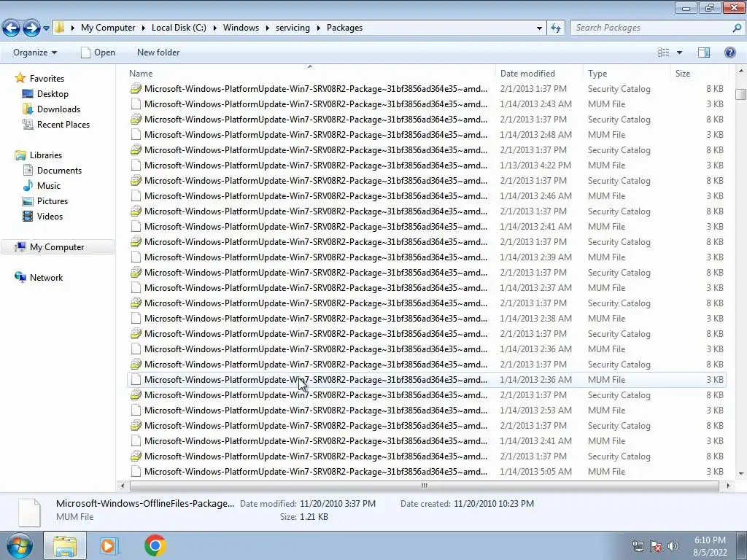
Task: Sort by the Size column header
Action: click(x=700, y=74)
